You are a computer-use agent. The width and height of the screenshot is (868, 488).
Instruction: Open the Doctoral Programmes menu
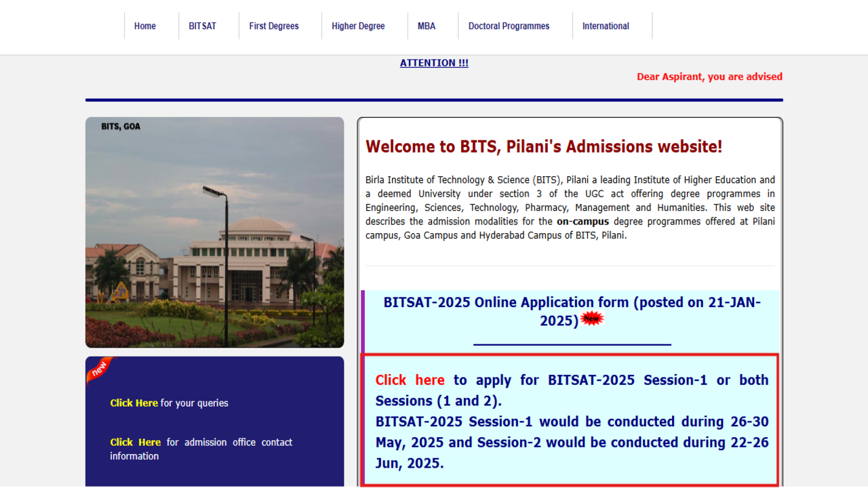click(509, 26)
